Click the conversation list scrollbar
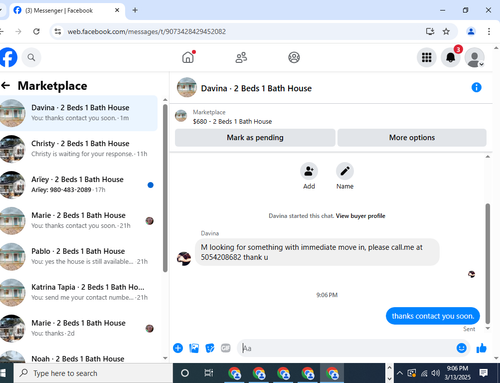This screenshot has width=500, height=383. [x=165, y=188]
